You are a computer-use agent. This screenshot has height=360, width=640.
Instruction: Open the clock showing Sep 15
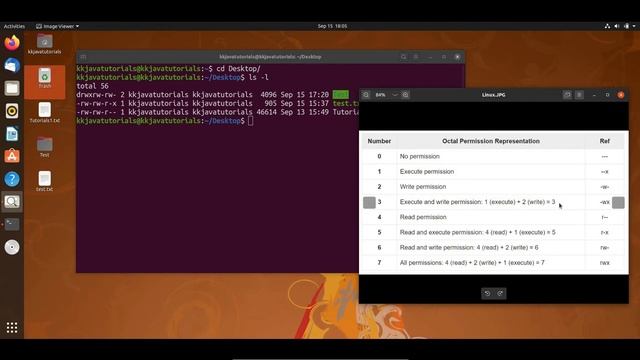(332, 26)
